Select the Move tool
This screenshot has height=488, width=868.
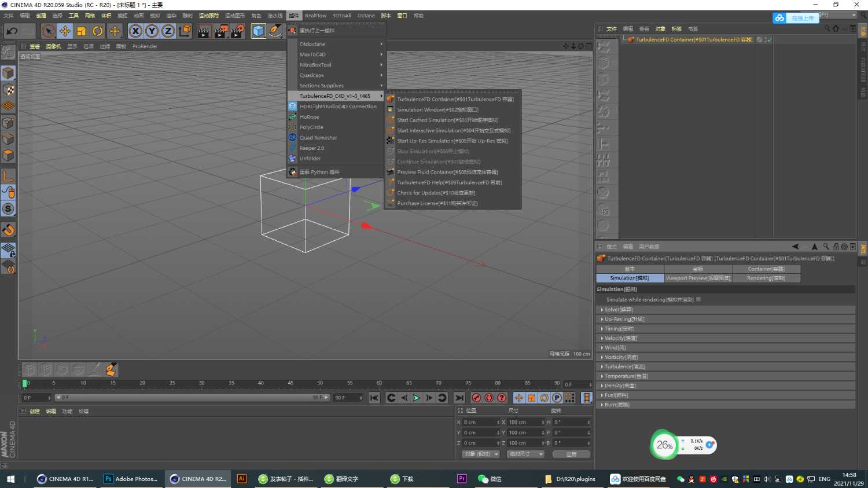click(x=65, y=31)
